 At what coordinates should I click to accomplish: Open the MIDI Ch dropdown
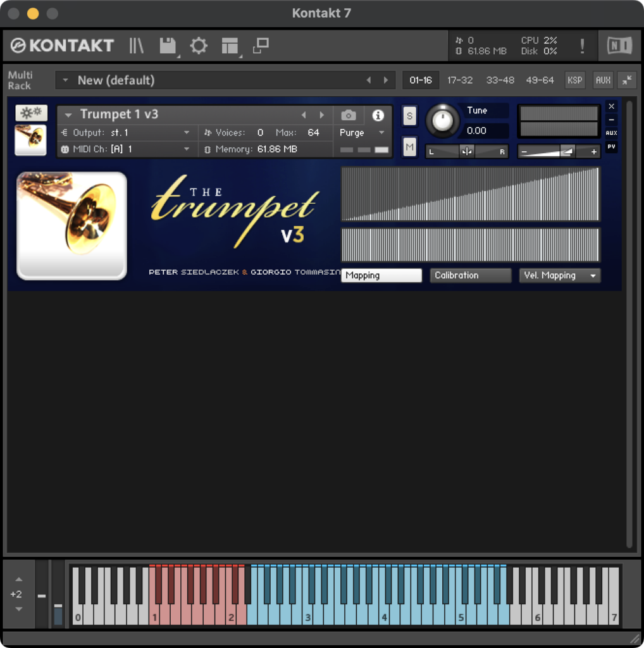(x=187, y=149)
